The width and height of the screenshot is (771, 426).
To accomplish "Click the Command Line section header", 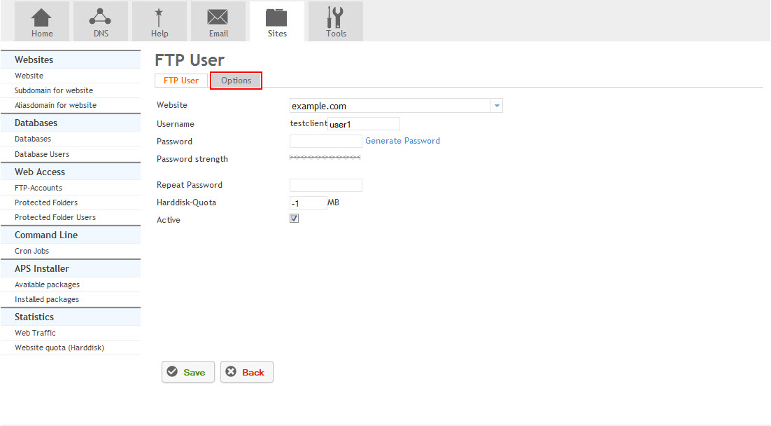I will 71,235.
